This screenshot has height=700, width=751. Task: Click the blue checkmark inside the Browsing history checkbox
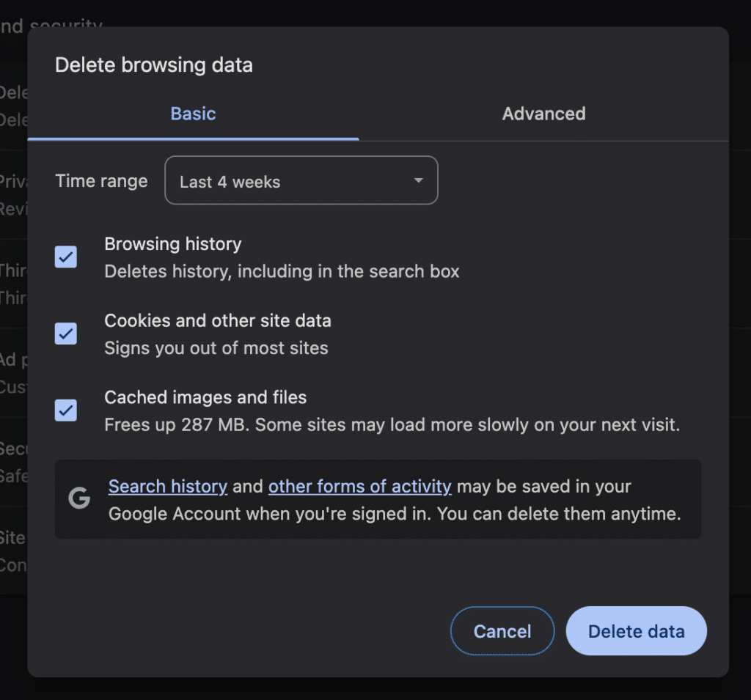click(x=66, y=257)
